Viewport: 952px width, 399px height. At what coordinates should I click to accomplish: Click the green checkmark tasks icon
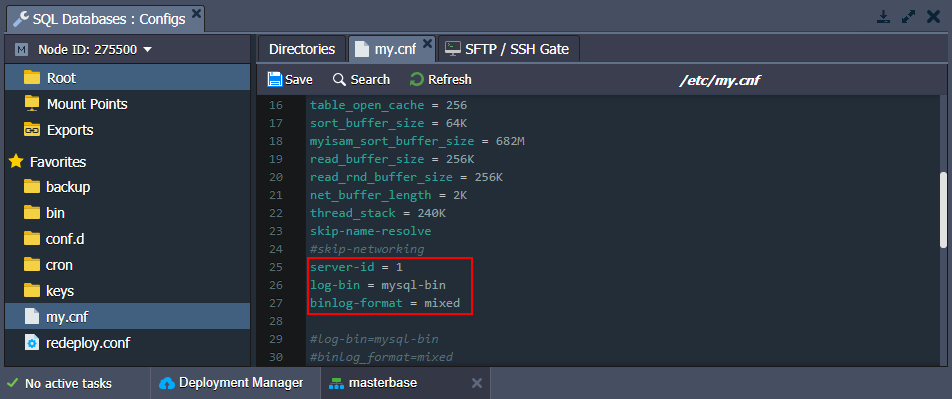pyautogui.click(x=12, y=383)
